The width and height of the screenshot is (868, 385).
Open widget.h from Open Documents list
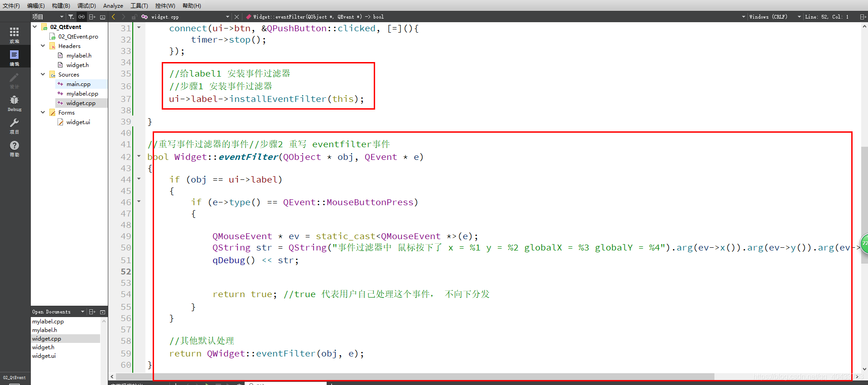click(x=43, y=347)
